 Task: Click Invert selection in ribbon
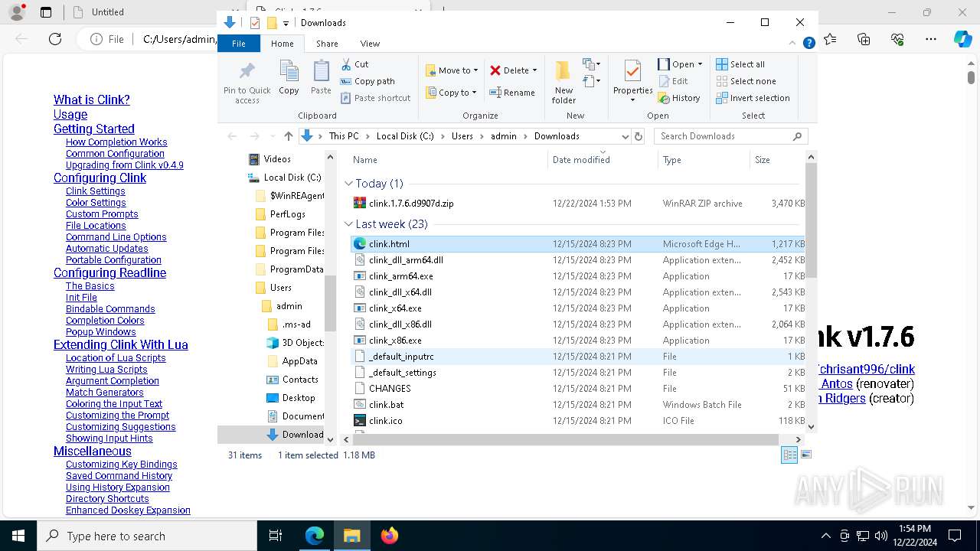tap(753, 98)
